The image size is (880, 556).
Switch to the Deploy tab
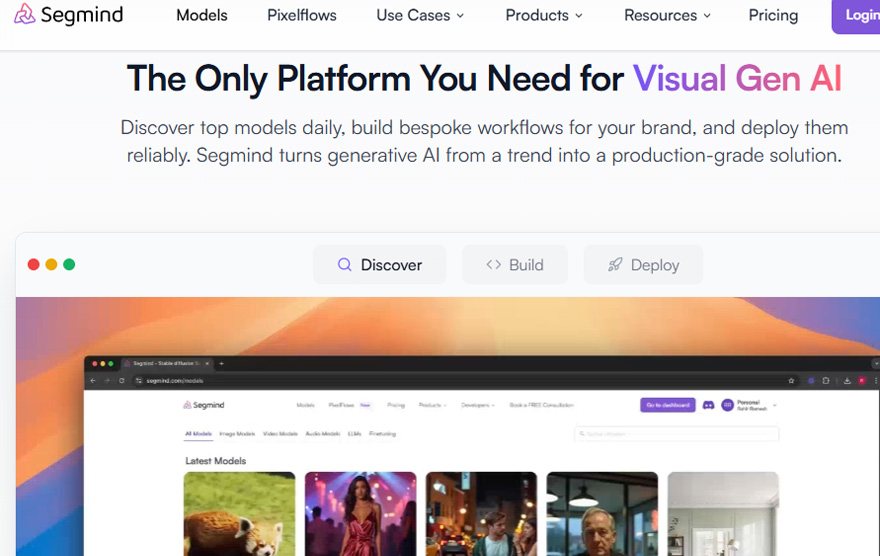click(x=643, y=264)
